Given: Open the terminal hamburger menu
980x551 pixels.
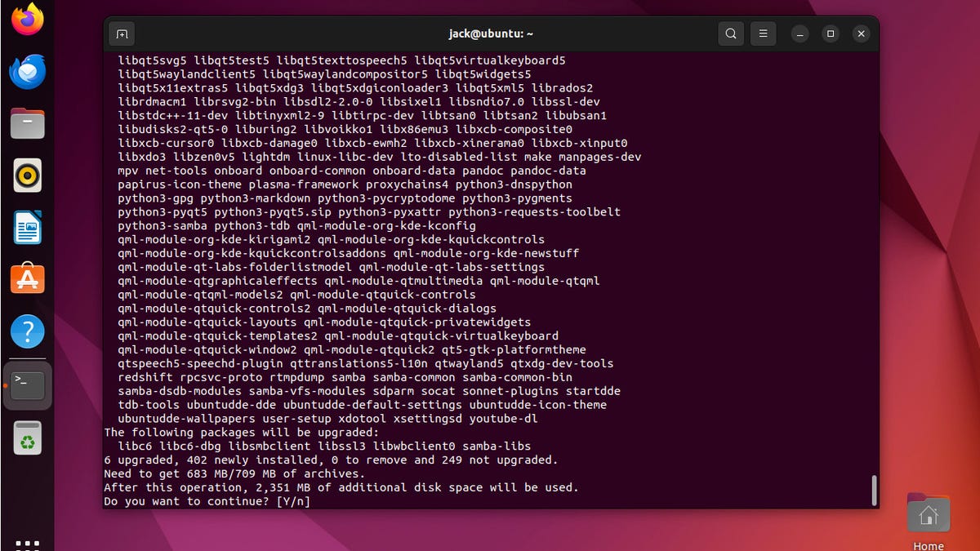Looking at the screenshot, I should click(x=763, y=33).
